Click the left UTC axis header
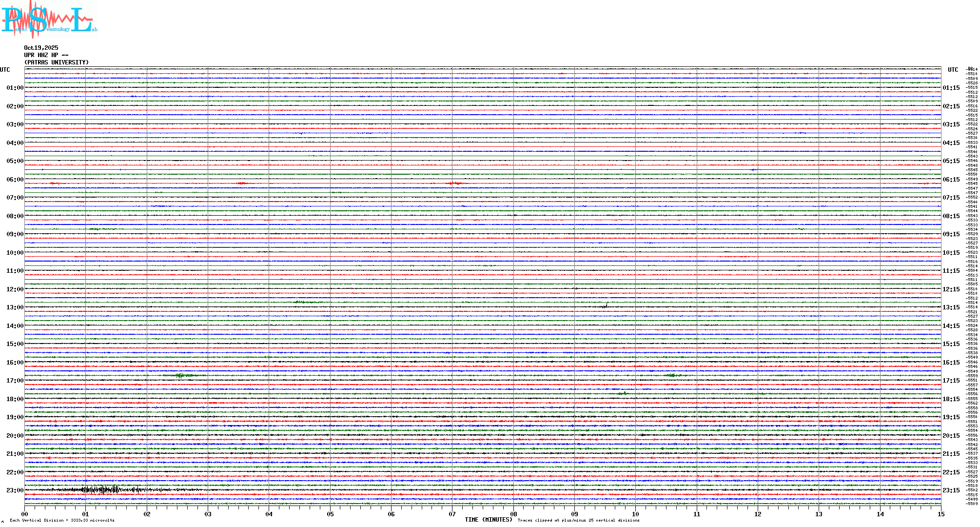The image size is (980, 527). 5,70
